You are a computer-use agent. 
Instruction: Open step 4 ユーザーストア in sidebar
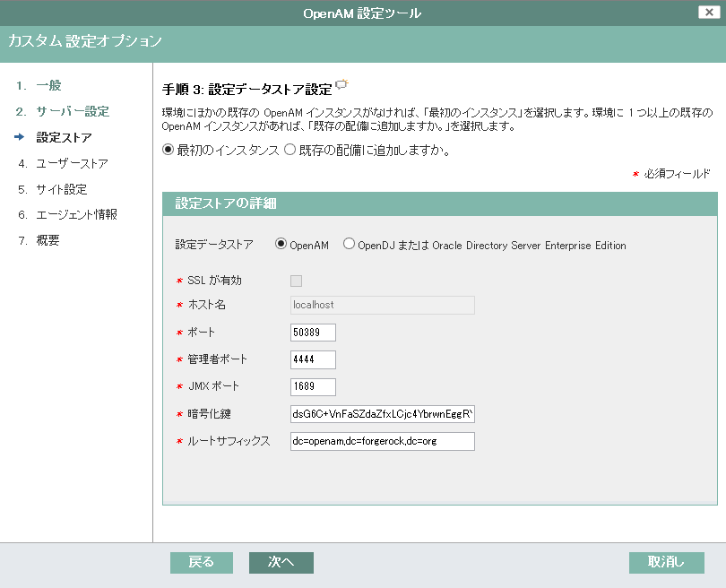click(x=72, y=163)
